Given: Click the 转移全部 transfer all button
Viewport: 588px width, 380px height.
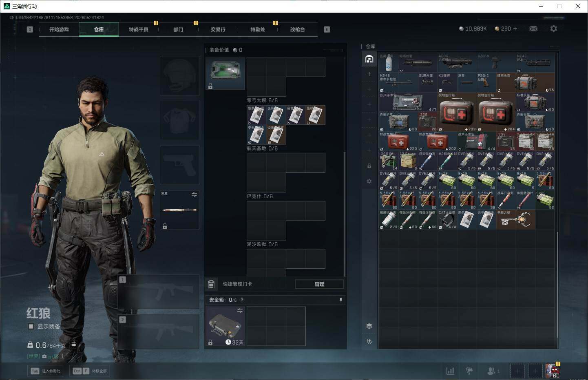Looking at the screenshot, I should 90,371.
